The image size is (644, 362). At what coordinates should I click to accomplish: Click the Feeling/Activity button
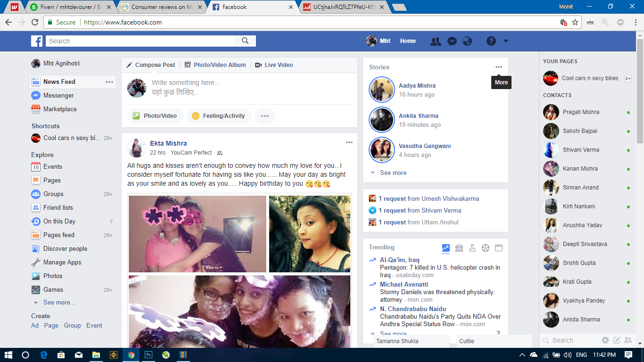pyautogui.click(x=219, y=116)
